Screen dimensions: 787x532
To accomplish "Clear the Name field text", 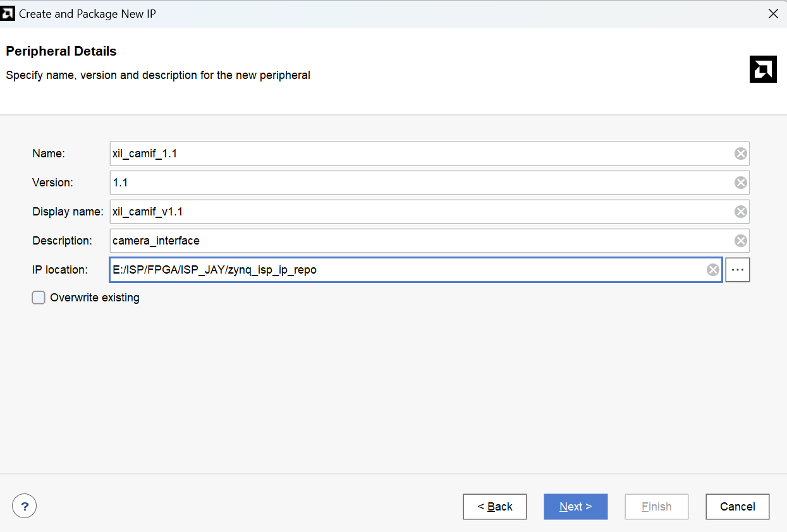I will click(740, 154).
